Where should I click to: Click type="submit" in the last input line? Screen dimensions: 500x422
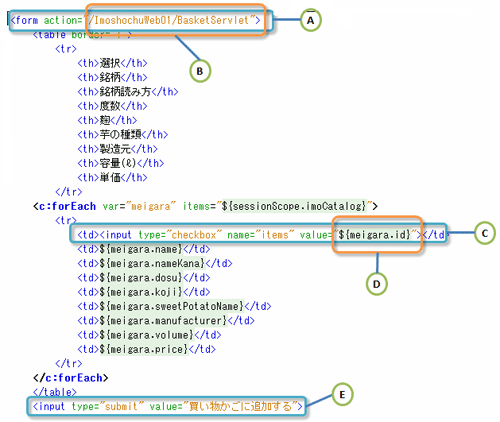pyautogui.click(x=108, y=407)
